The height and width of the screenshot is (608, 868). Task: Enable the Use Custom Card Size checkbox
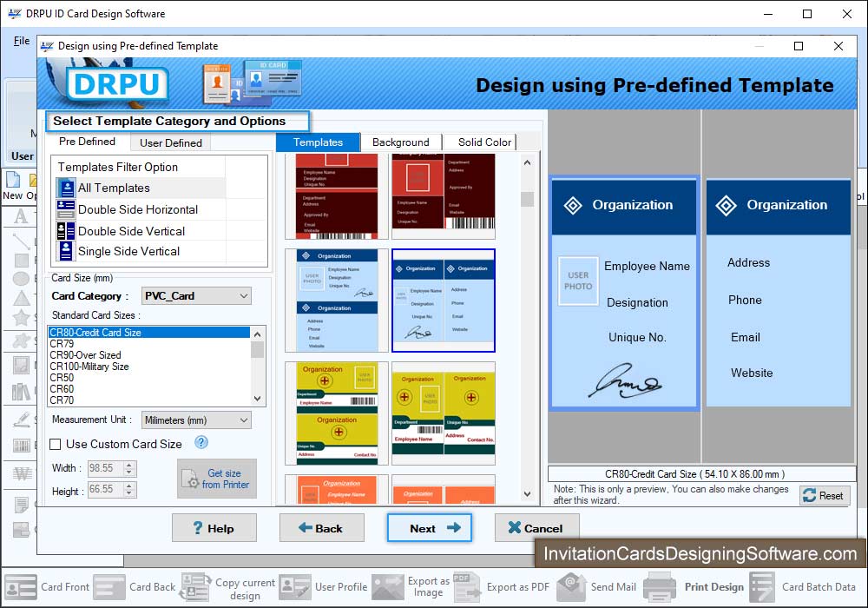tap(56, 444)
